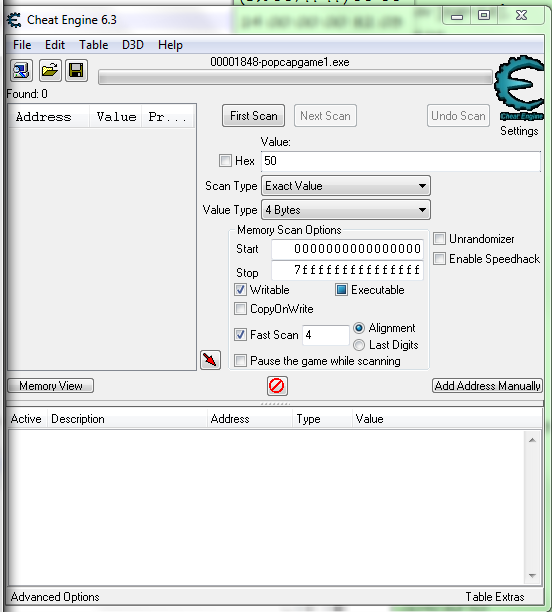Uncheck the Writable checkbox
Image resolution: width=552 pixels, height=612 pixels.
coord(240,290)
